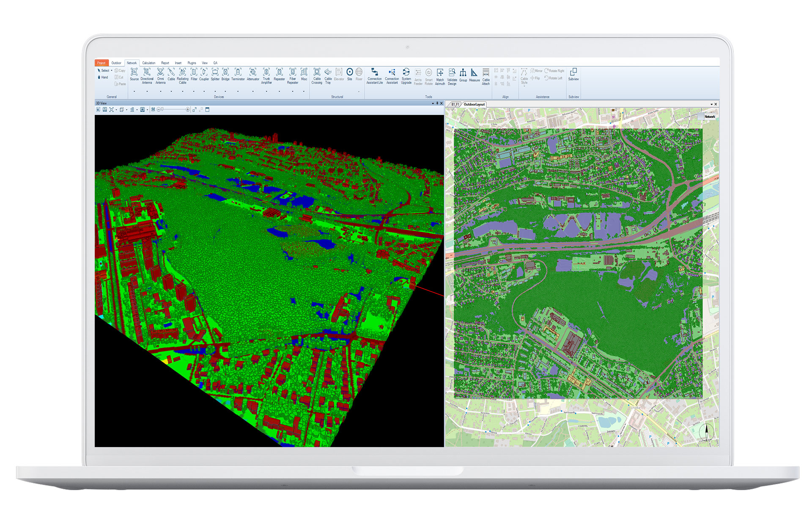Click the Mirror button
The width and height of the screenshot is (812, 524).
pos(536,71)
